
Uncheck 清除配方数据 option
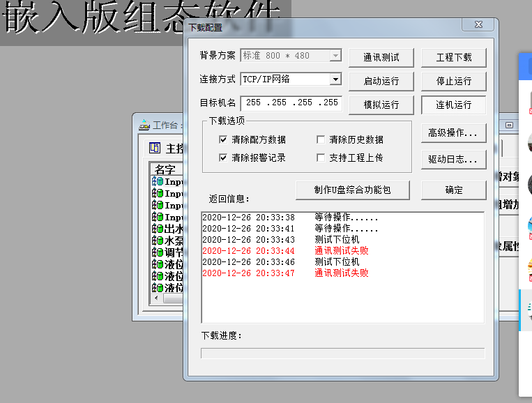tap(223, 139)
